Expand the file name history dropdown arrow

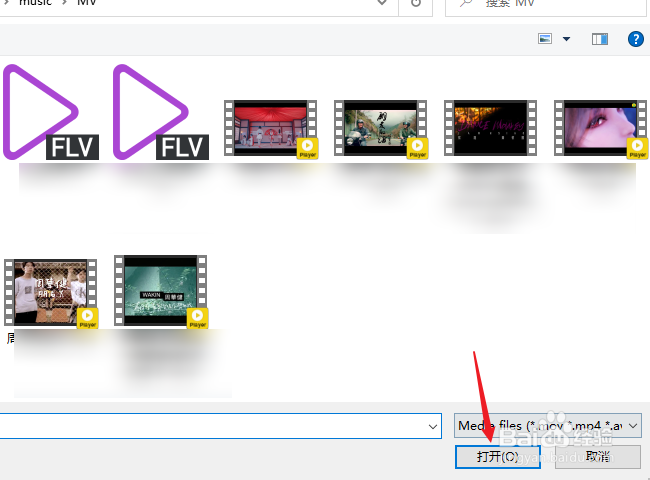point(432,426)
